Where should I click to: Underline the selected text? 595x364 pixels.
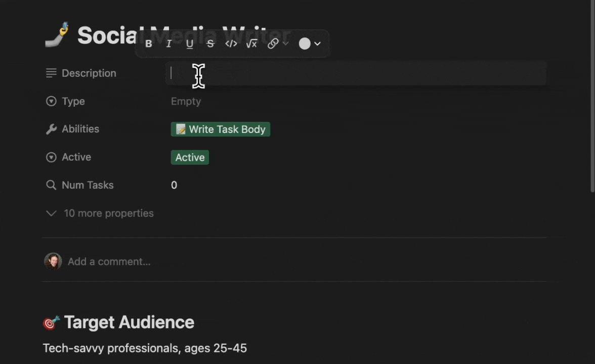click(189, 43)
